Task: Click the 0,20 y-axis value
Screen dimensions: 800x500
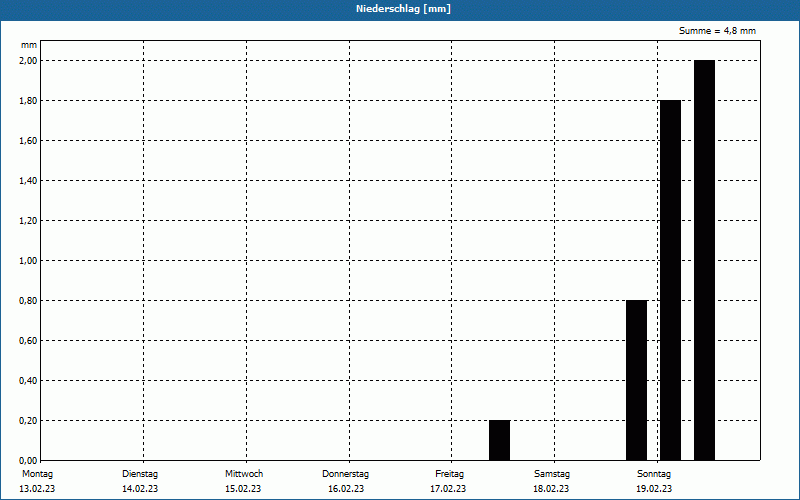Action: [28, 421]
